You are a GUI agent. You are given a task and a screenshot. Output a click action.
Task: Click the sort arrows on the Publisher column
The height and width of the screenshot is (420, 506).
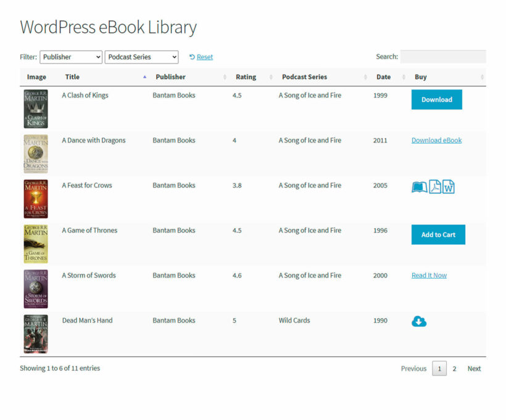(225, 77)
